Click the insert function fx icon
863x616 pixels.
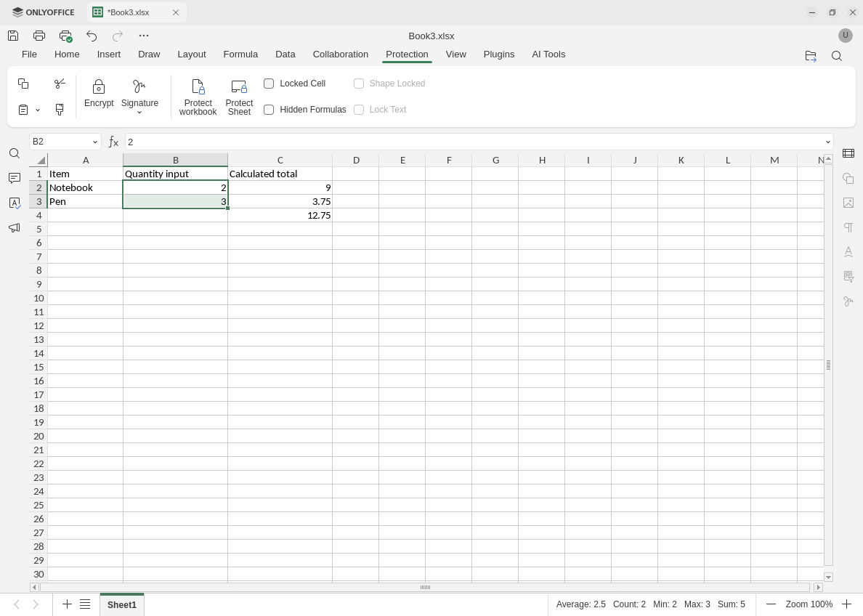click(113, 142)
